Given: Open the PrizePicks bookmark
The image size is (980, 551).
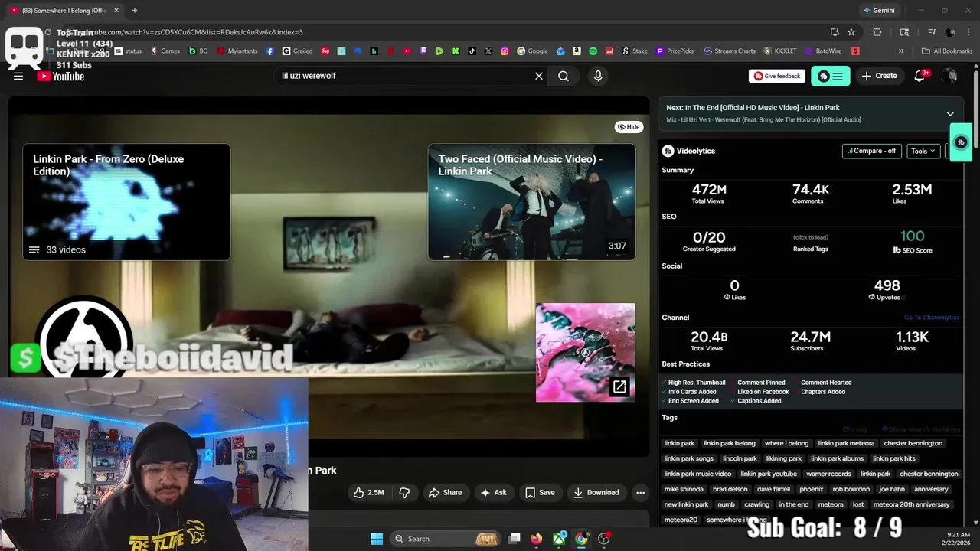Looking at the screenshot, I should point(675,51).
